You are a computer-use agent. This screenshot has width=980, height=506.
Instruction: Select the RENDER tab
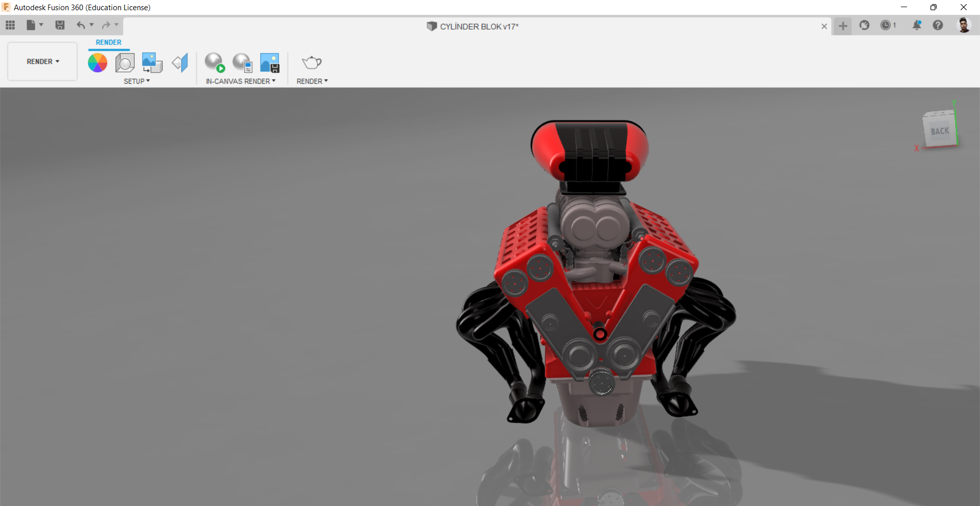click(x=109, y=42)
